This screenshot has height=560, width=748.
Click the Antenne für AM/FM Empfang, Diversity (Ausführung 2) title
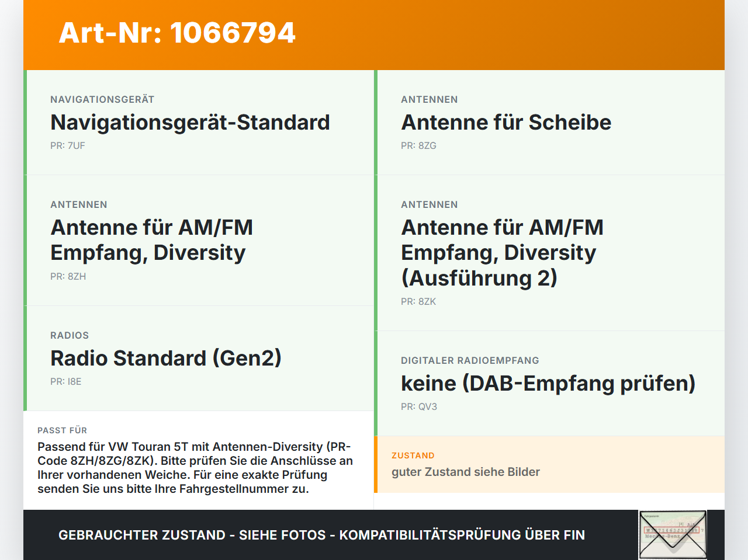502,252
